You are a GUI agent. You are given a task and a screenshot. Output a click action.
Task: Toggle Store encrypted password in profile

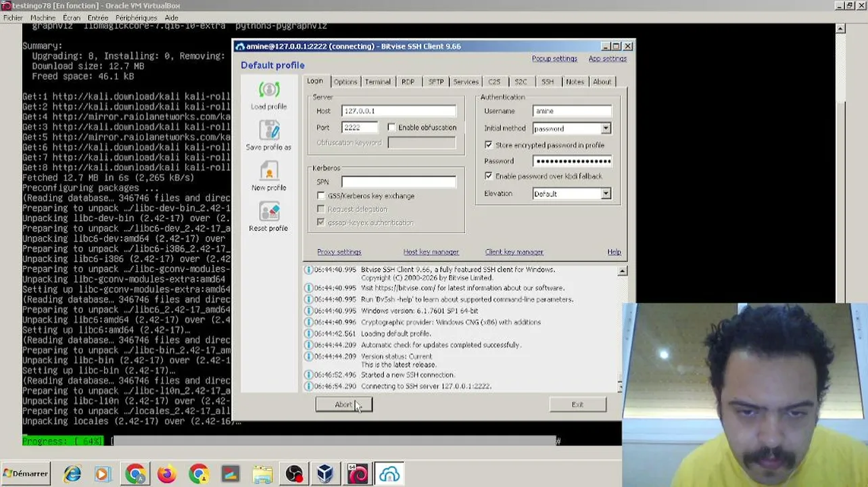click(489, 145)
